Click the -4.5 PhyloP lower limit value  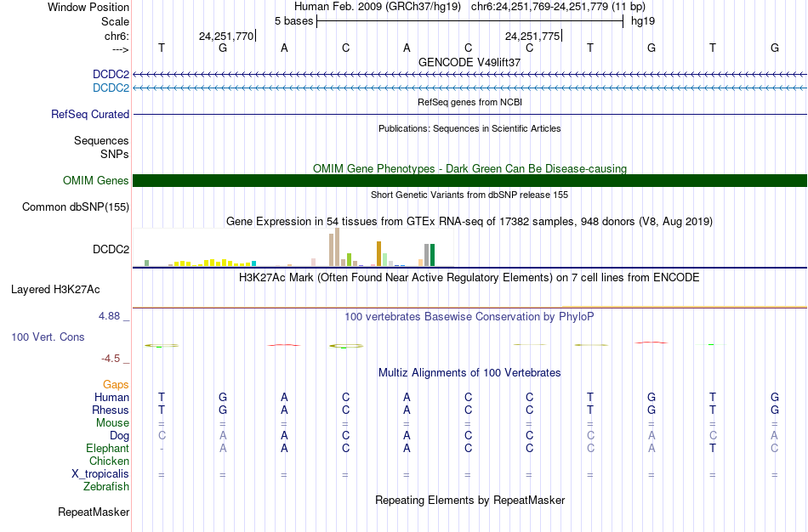point(111,359)
